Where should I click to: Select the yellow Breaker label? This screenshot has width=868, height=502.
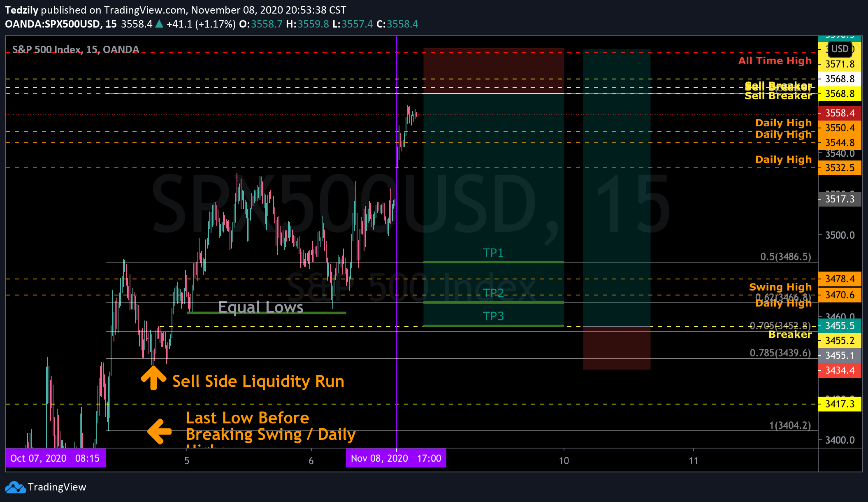pos(790,334)
